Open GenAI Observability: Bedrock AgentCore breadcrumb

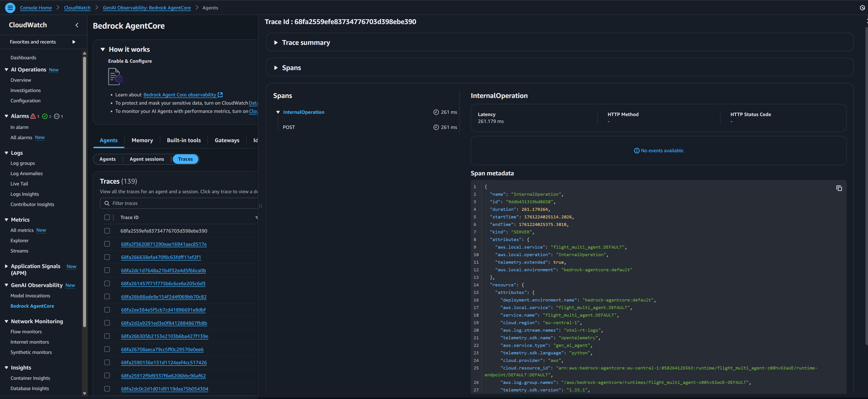(147, 8)
